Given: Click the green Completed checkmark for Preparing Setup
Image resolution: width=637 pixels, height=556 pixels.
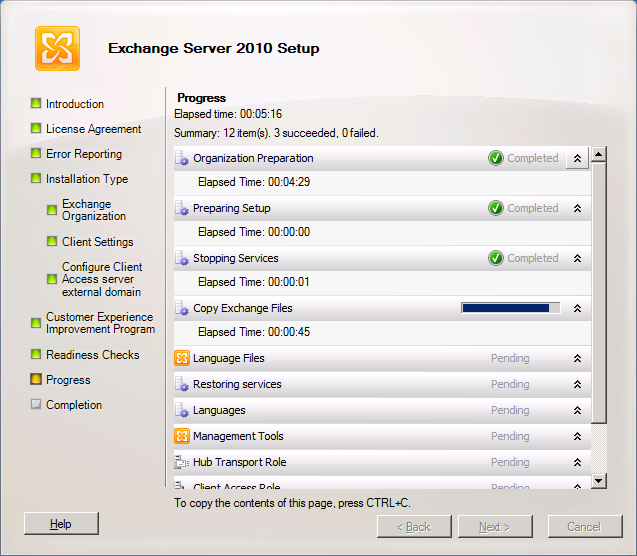Looking at the screenshot, I should 496,208.
